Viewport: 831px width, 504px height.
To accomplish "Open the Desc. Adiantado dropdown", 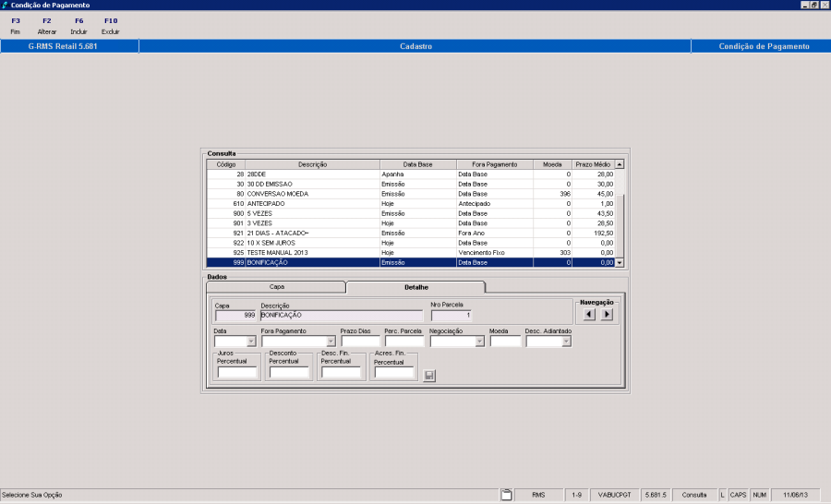I will (566, 342).
